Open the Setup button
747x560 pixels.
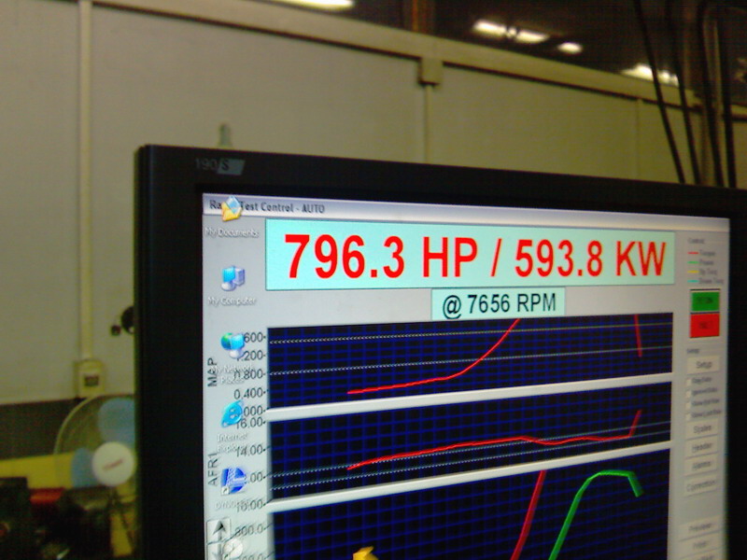pyautogui.click(x=703, y=364)
